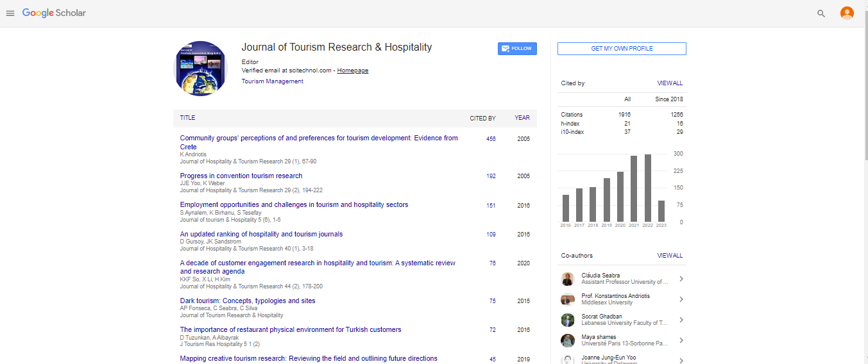
Task: Open the Homepage link
Action: 353,70
